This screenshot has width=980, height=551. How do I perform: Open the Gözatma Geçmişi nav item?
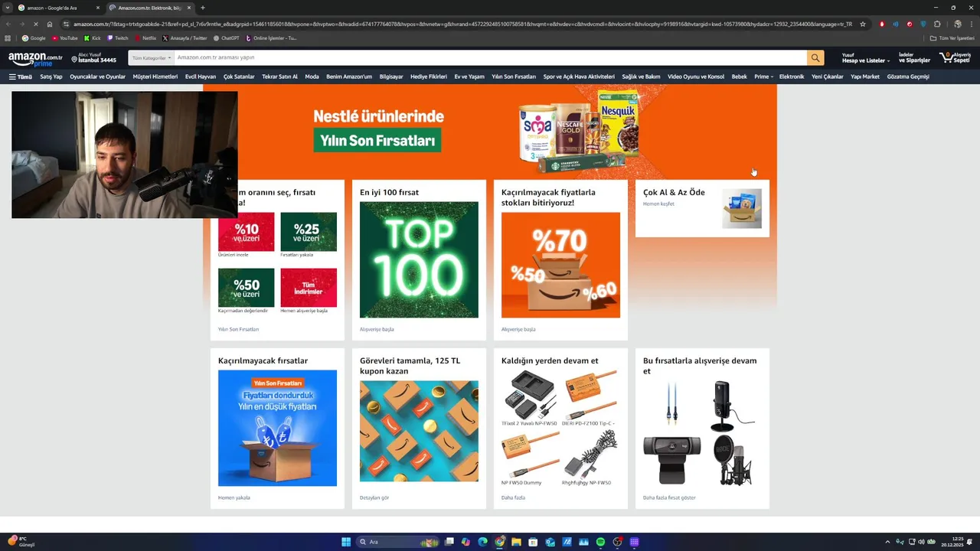click(908, 77)
